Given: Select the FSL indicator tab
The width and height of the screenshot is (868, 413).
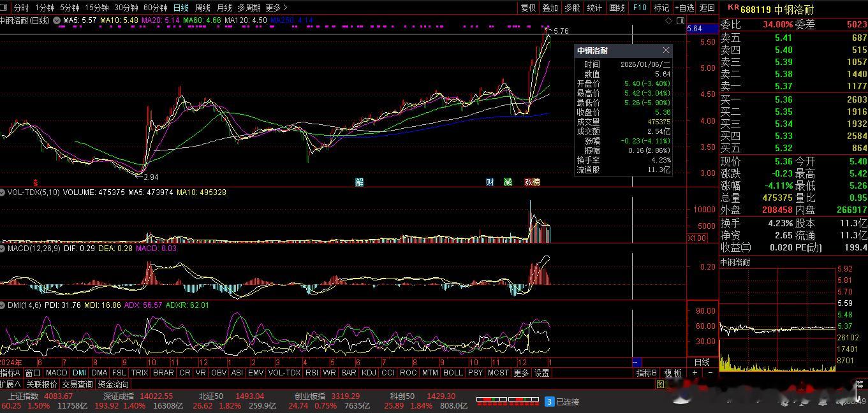Looking at the screenshot, I should pos(119,373).
